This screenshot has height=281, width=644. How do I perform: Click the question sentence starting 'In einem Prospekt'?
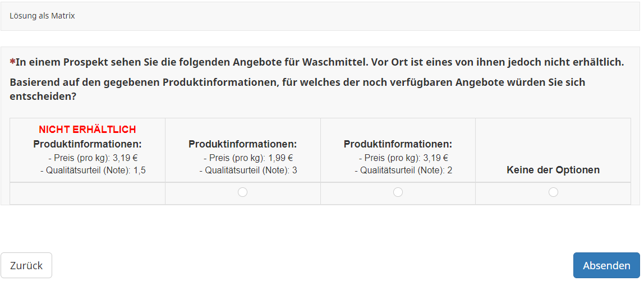coord(320,62)
